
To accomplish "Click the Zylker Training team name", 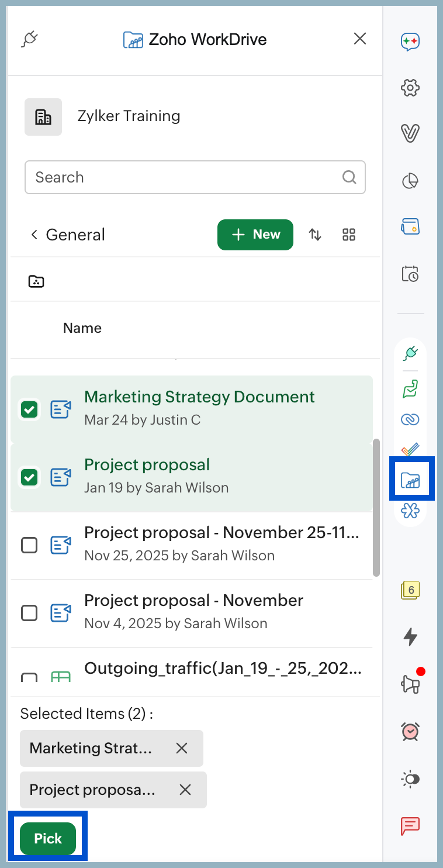I will pos(129,116).
